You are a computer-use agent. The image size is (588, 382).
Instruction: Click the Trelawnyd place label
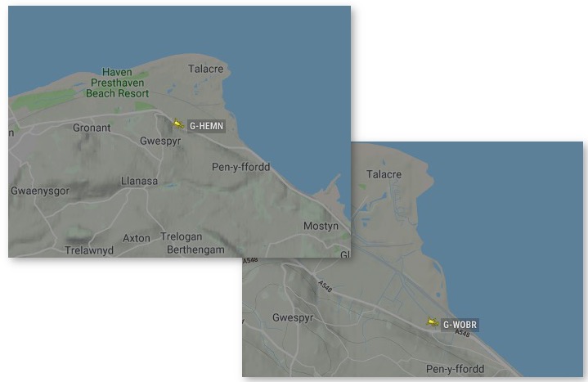[x=89, y=250]
